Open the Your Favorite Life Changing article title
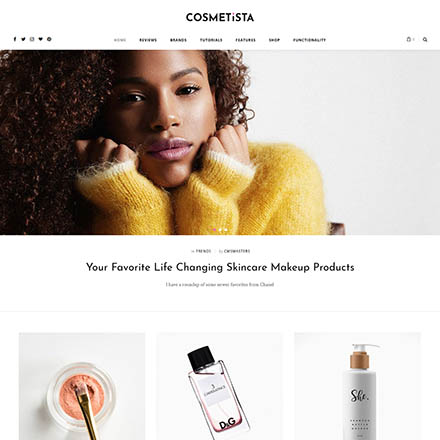Screen dimensions: 440x440 coord(220,267)
